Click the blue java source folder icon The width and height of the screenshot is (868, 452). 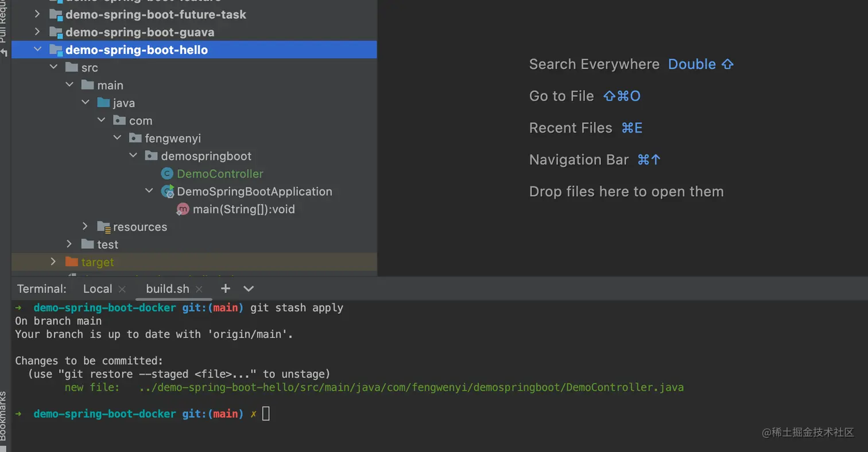click(x=104, y=103)
